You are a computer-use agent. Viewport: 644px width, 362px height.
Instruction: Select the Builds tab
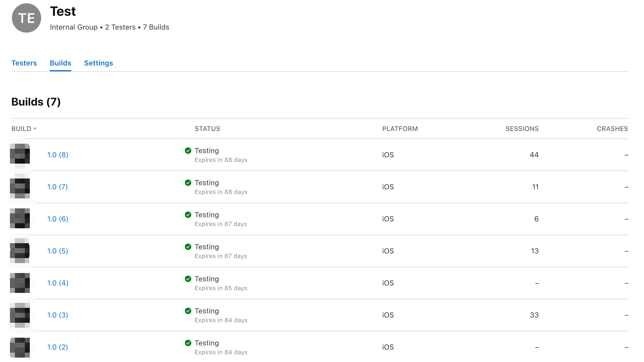coord(60,63)
